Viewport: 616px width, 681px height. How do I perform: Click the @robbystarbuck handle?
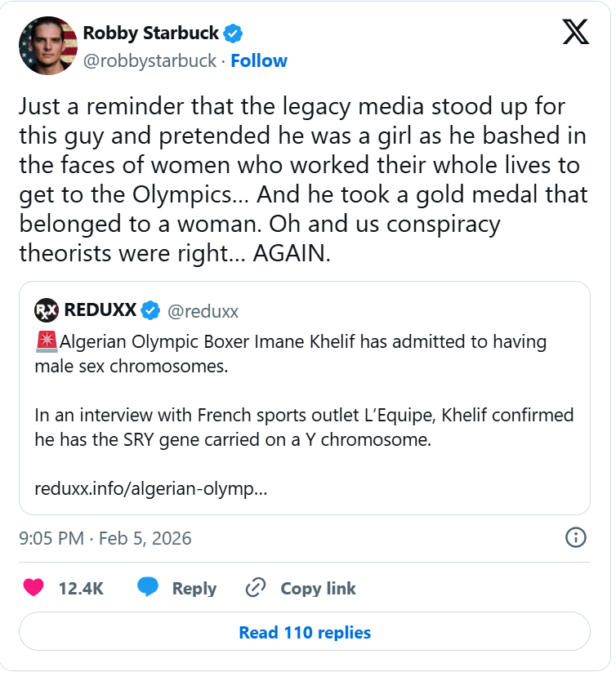(150, 61)
